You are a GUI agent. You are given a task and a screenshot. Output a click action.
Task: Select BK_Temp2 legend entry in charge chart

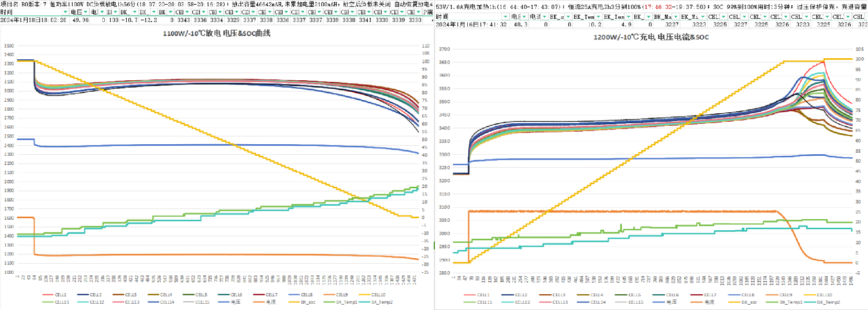click(828, 302)
